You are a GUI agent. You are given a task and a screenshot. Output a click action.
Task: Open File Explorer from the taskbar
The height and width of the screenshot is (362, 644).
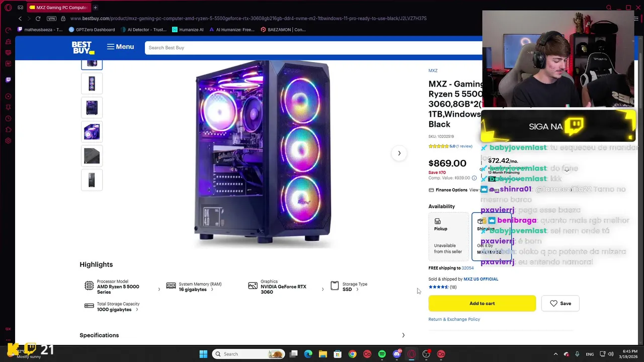pos(323,354)
